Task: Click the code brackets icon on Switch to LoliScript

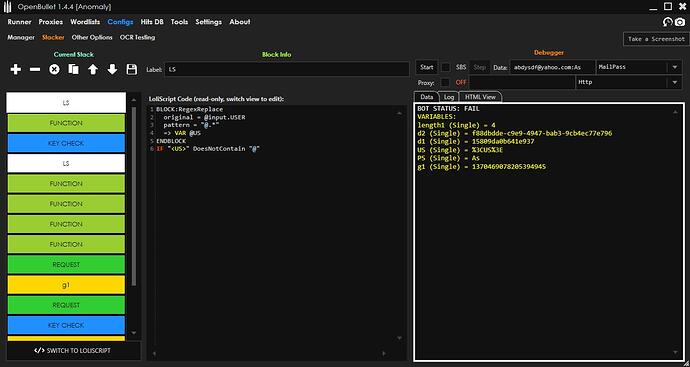Action: (x=39, y=351)
